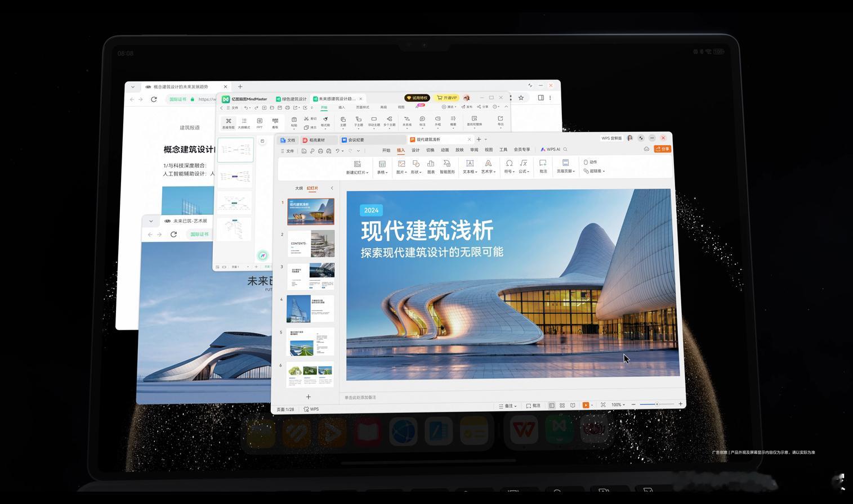Open quick access customize arrow in WPS
Viewport: 853px width, 504px height.
click(359, 151)
